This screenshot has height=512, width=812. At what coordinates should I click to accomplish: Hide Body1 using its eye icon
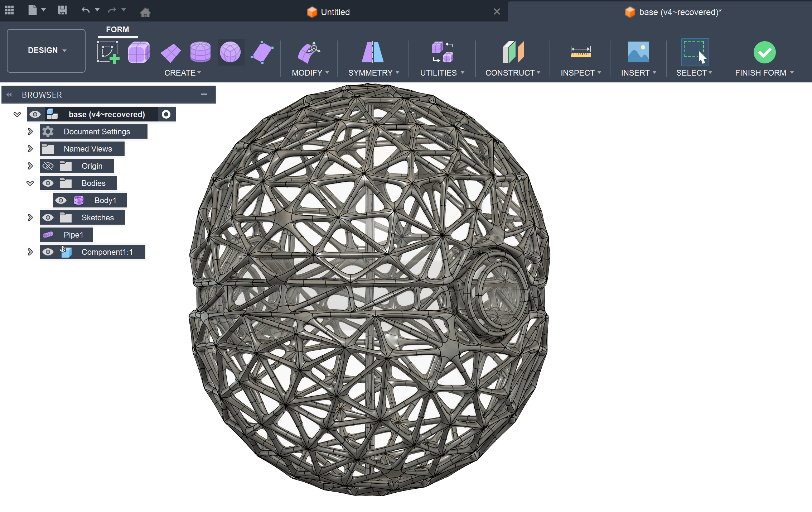point(61,200)
